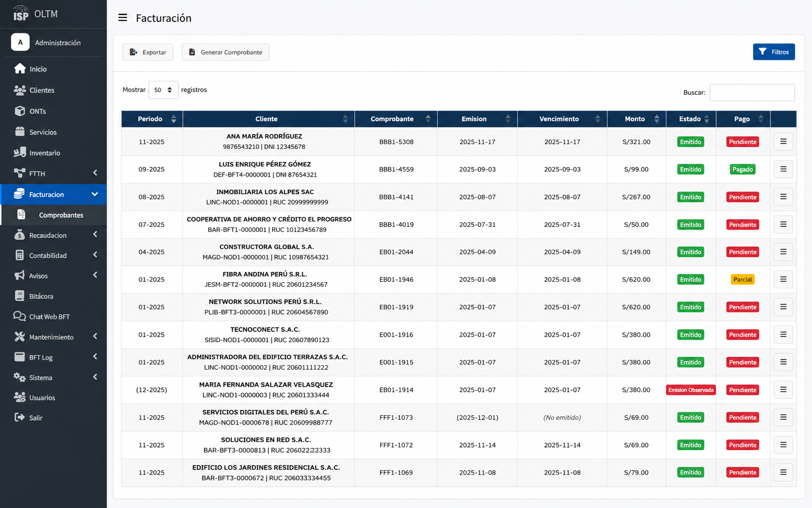
Task: Click the Salir logout icon
Action: pos(19,417)
